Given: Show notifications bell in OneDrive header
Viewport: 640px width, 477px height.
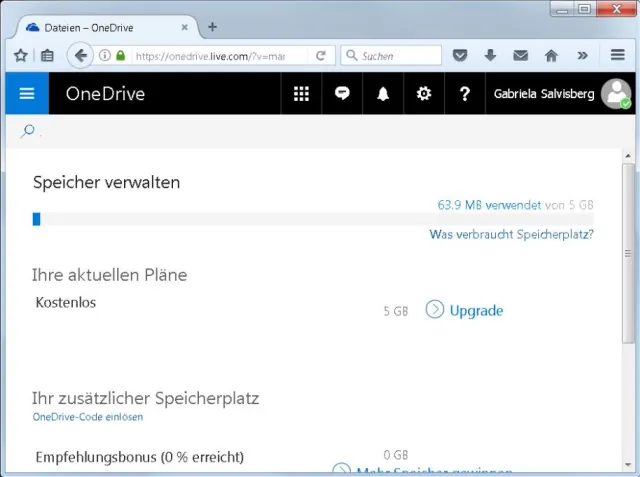Looking at the screenshot, I should (383, 94).
